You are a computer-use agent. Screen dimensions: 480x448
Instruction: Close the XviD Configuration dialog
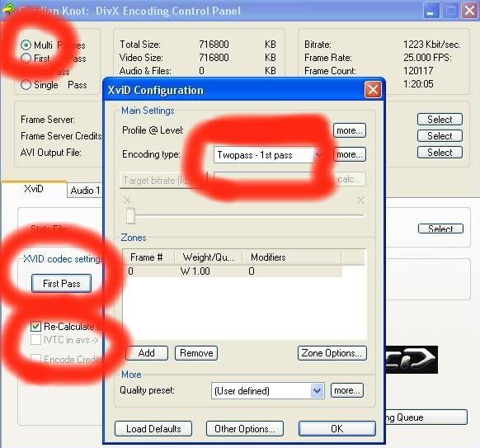point(373,90)
